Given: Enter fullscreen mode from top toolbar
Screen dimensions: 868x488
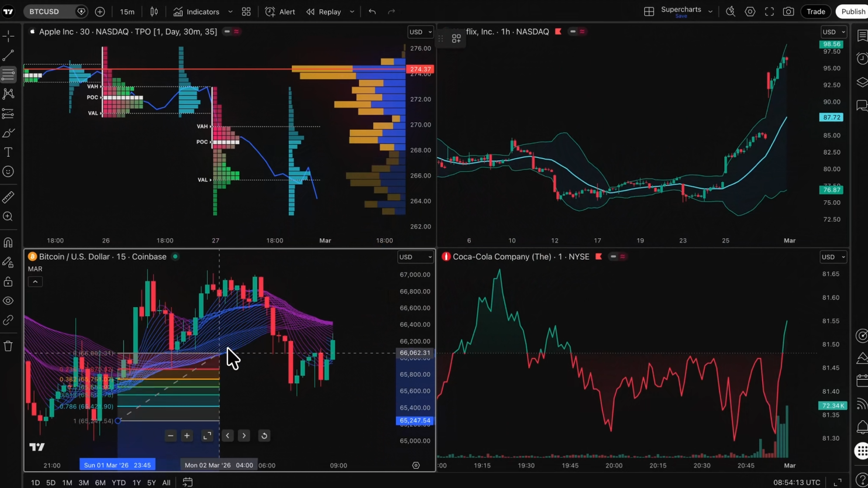Looking at the screenshot, I should coord(769,12).
